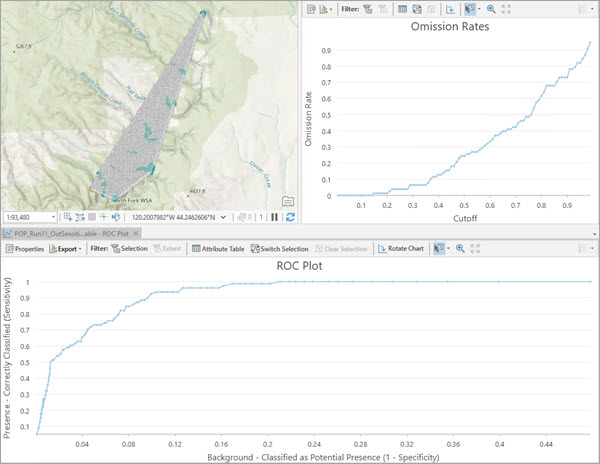
Task: Toggle the Filter by Selection button
Action: coord(118,248)
